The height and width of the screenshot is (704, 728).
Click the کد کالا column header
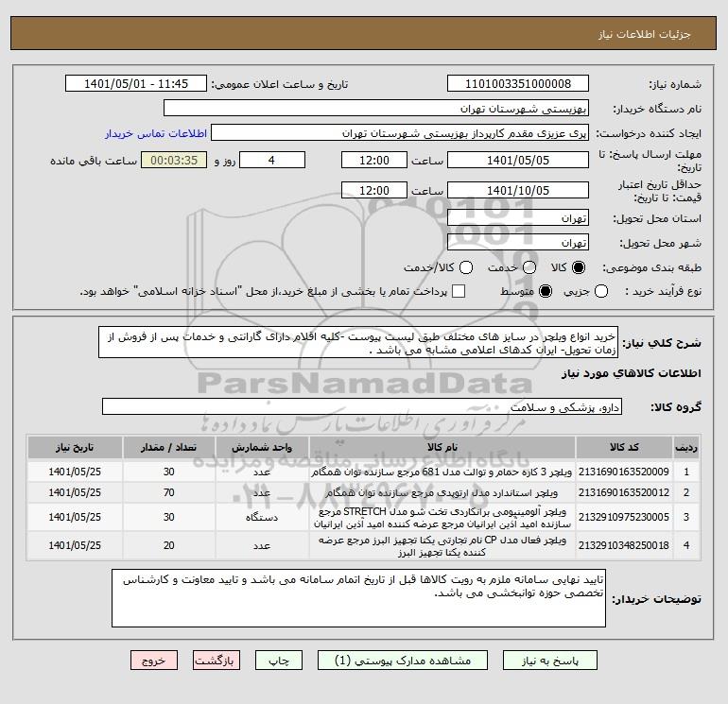(x=624, y=447)
